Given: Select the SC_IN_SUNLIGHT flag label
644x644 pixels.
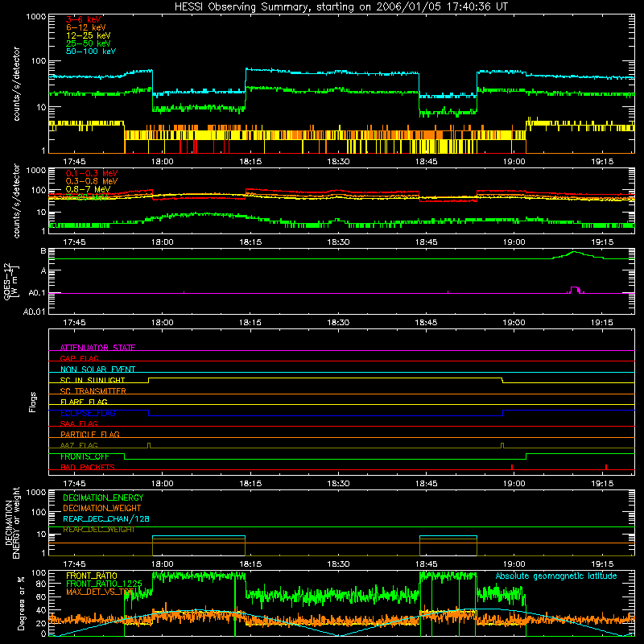Looking at the screenshot, I should click(x=93, y=380).
